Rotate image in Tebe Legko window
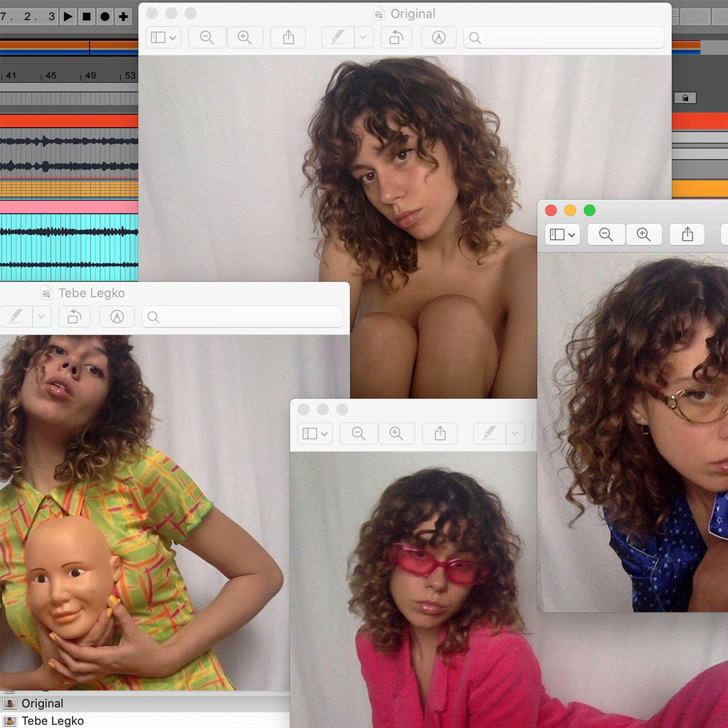Image resolution: width=728 pixels, height=728 pixels. click(x=75, y=317)
